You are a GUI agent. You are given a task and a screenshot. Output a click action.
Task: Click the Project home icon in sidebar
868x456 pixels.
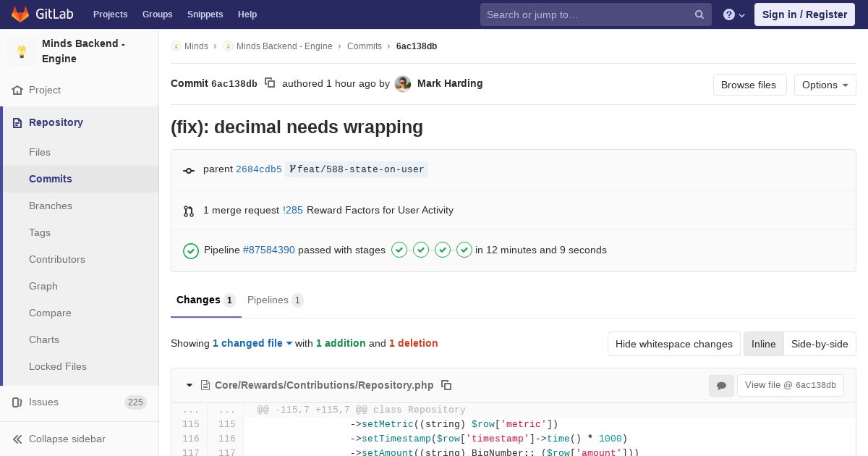(17, 90)
